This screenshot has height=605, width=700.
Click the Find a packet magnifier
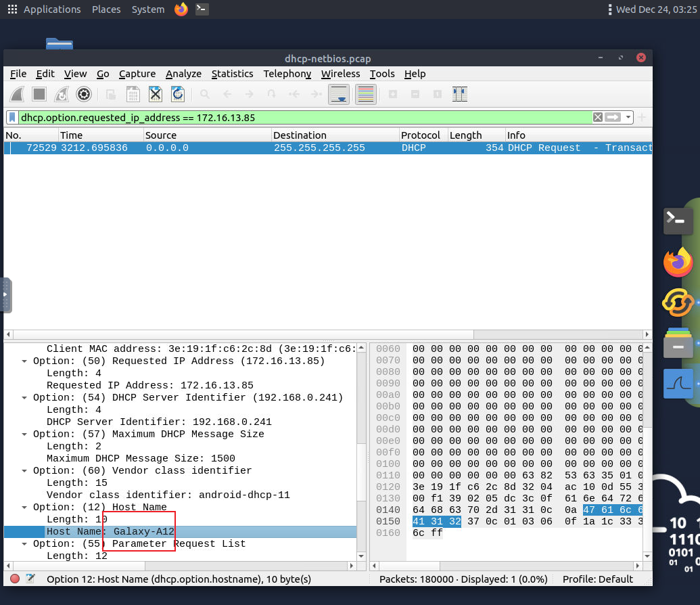tap(204, 94)
